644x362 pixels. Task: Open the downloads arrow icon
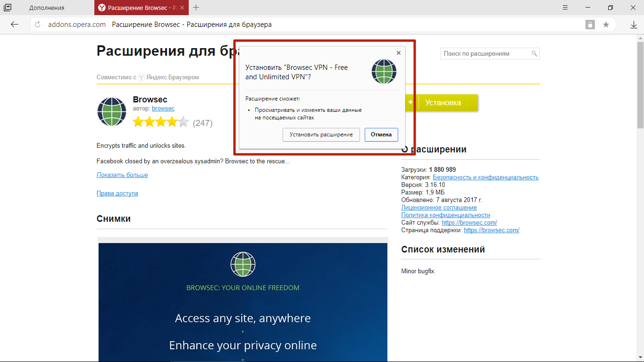tap(634, 25)
